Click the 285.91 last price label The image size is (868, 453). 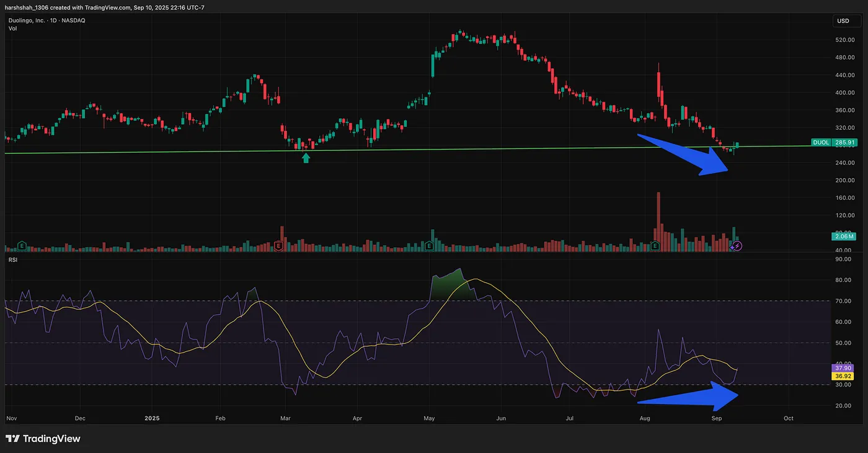pos(845,143)
